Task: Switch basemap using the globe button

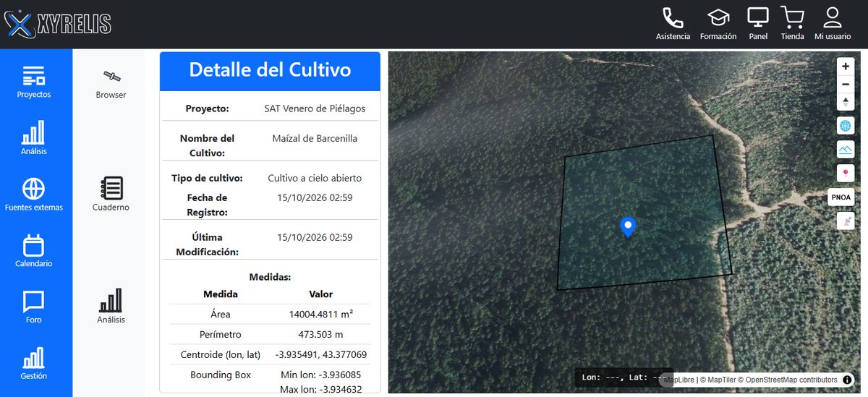Action: pyautogui.click(x=846, y=126)
